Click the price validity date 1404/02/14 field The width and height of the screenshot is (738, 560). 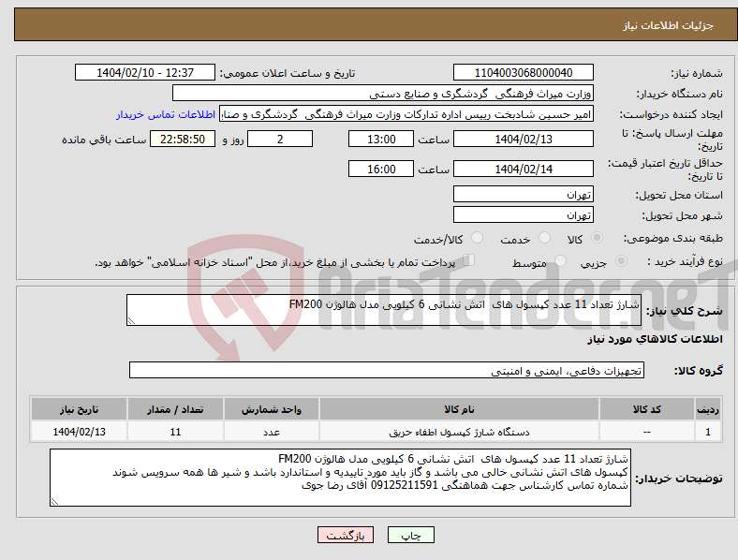point(523,169)
